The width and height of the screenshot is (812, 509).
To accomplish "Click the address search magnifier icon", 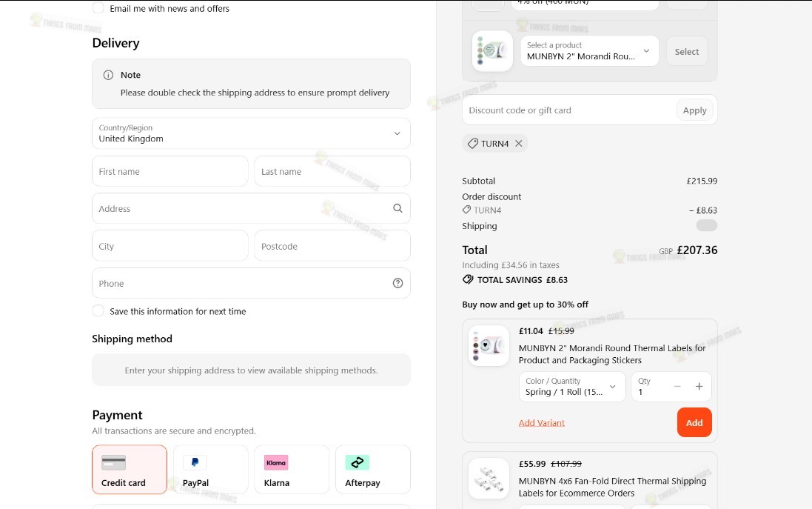I will point(397,208).
